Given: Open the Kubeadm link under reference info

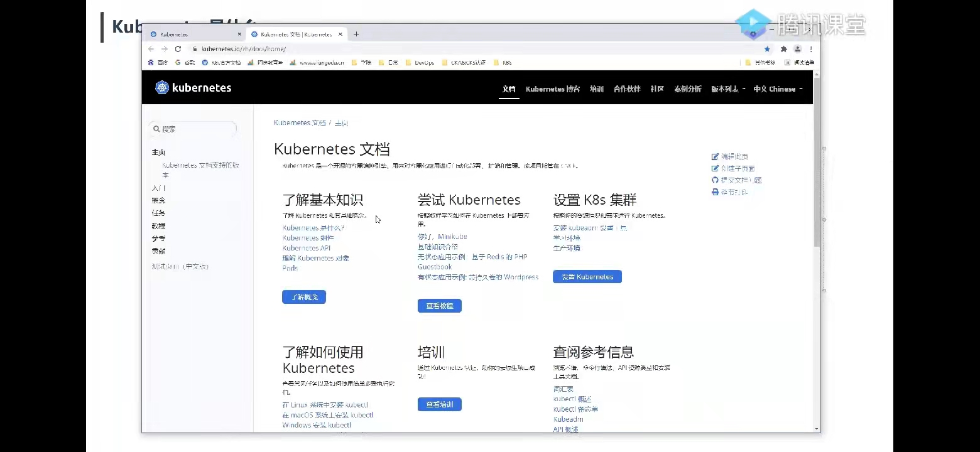Looking at the screenshot, I should click(569, 419).
